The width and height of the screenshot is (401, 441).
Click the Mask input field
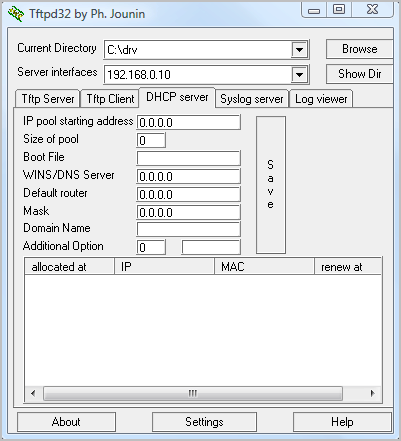click(x=188, y=212)
